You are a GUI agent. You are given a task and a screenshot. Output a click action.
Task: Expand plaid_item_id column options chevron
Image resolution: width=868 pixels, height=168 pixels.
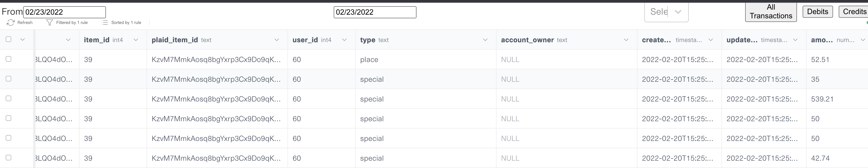[277, 40]
